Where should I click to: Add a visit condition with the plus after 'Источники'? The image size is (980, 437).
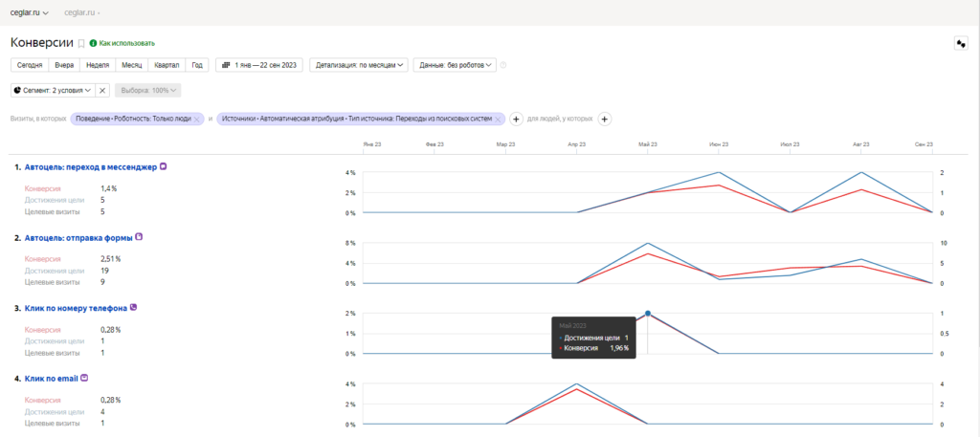tap(516, 119)
